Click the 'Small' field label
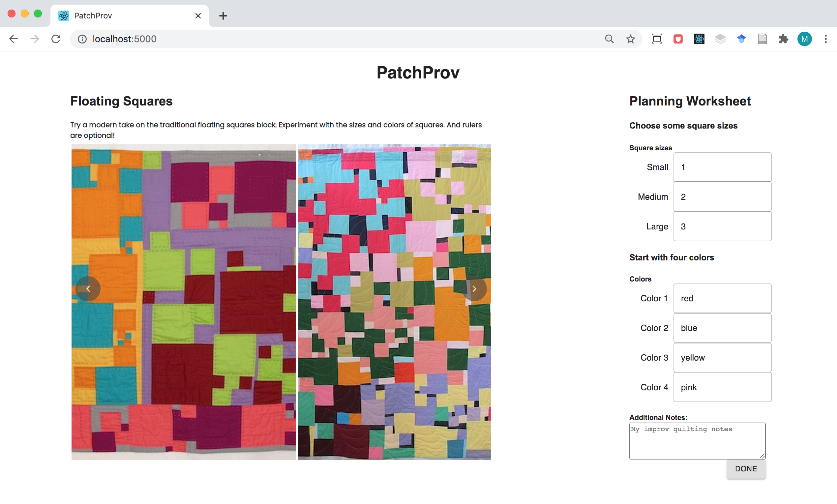Image resolution: width=837 pixels, height=504 pixels. coord(657,167)
